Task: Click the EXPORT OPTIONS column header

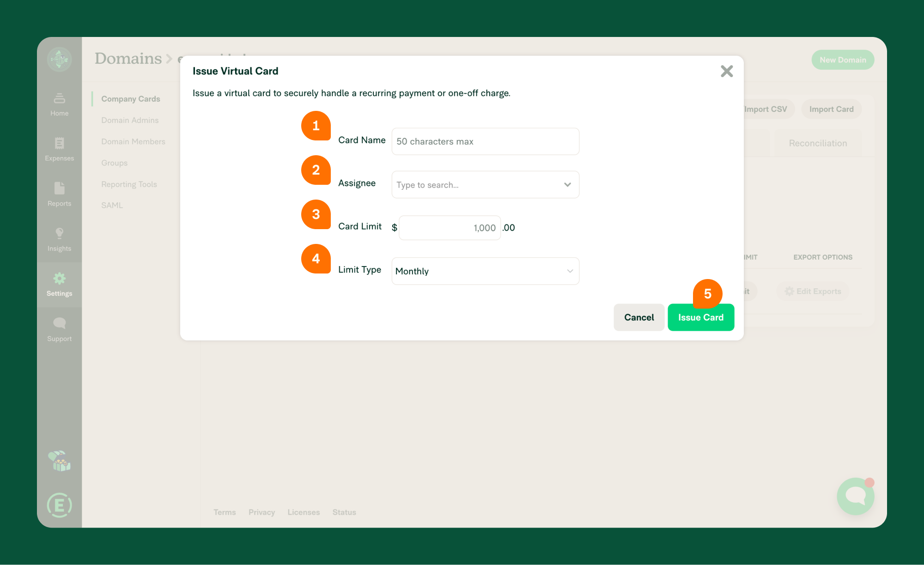Action: pyautogui.click(x=823, y=257)
